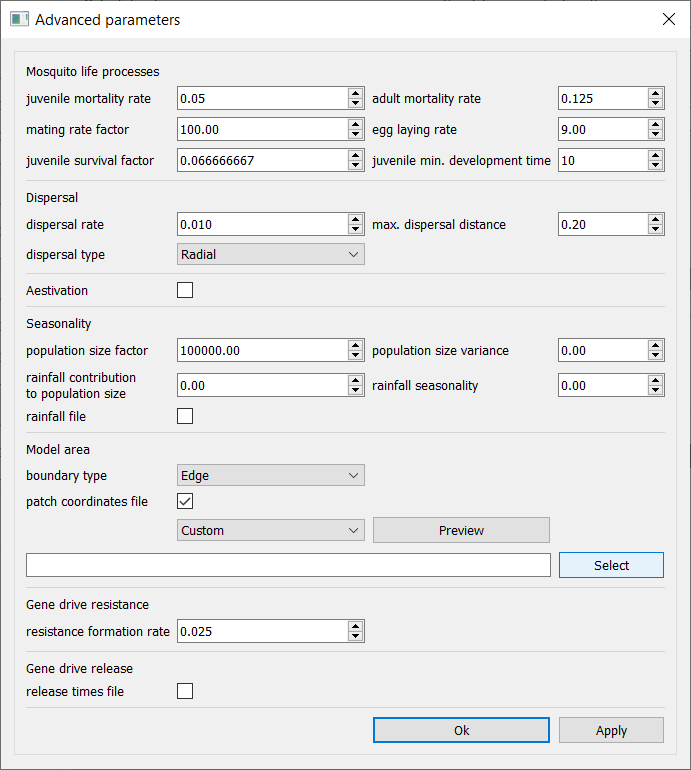Decrease mating rate factor with down arrow
Image resolution: width=691 pixels, height=770 pixels.
[x=356, y=134]
